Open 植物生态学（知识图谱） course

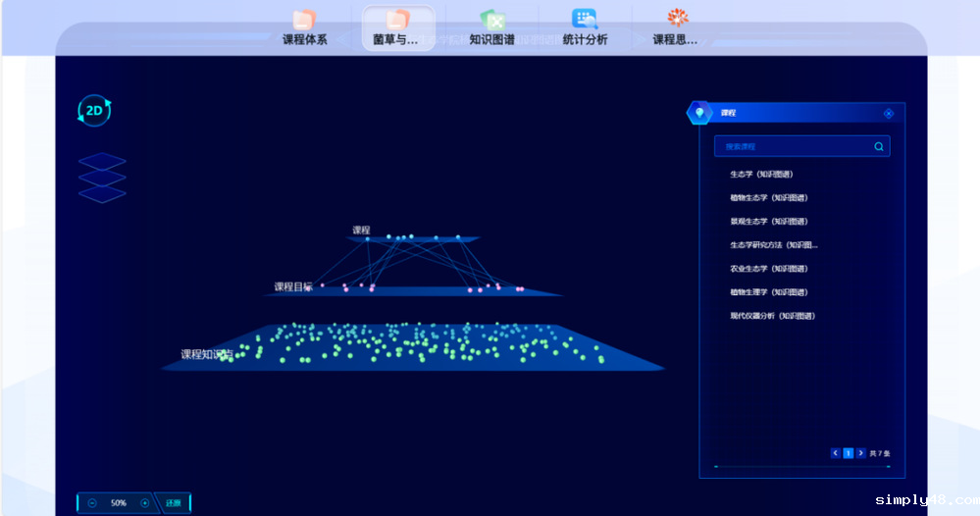(x=768, y=198)
